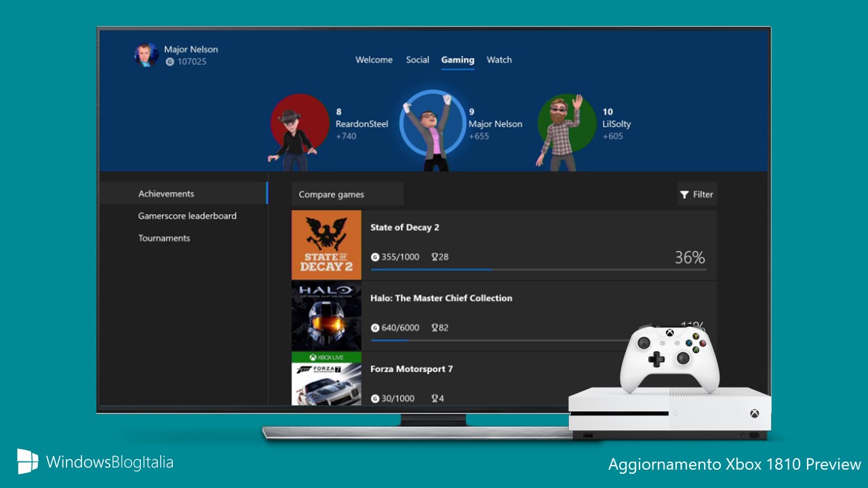
Task: Click the 36% completion value
Action: pyautogui.click(x=690, y=258)
